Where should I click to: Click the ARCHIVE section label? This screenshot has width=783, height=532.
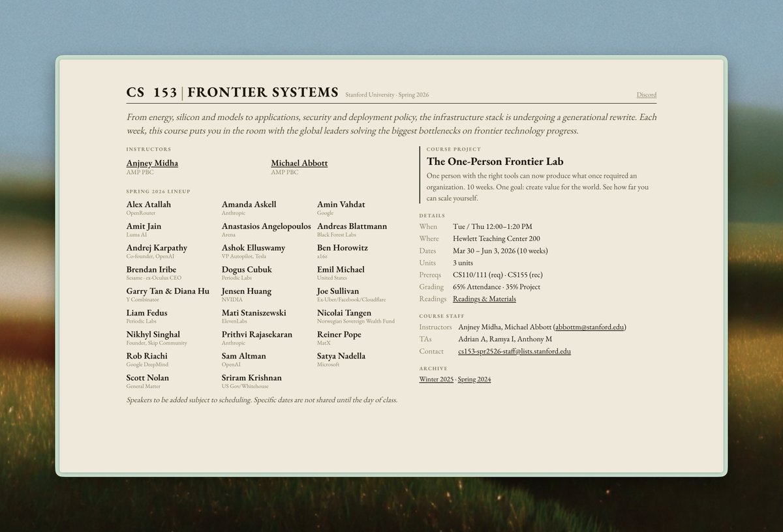point(433,368)
